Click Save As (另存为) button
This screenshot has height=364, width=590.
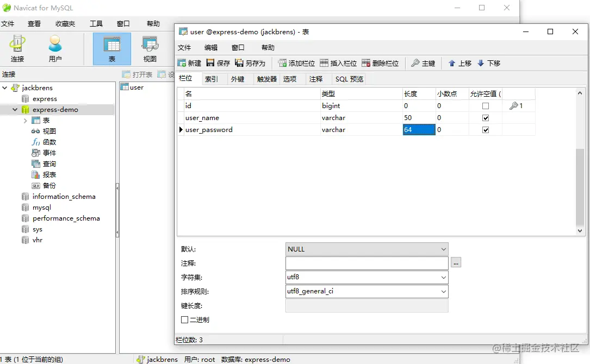[250, 63]
